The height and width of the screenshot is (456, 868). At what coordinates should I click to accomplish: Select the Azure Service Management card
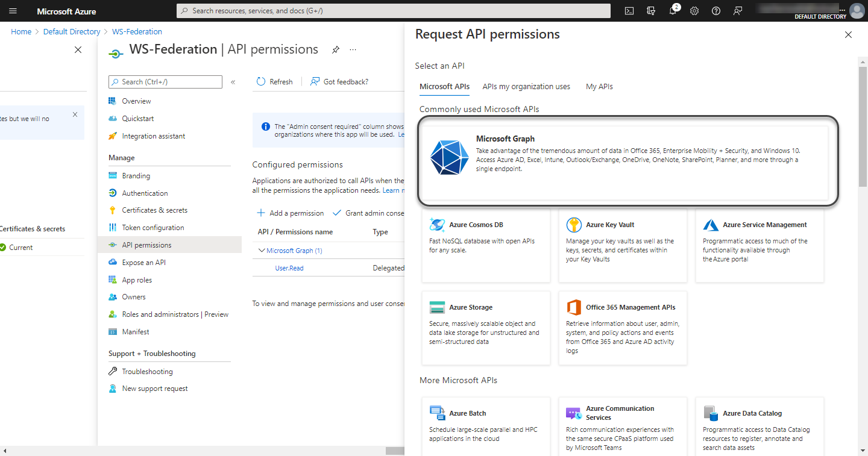tap(759, 246)
